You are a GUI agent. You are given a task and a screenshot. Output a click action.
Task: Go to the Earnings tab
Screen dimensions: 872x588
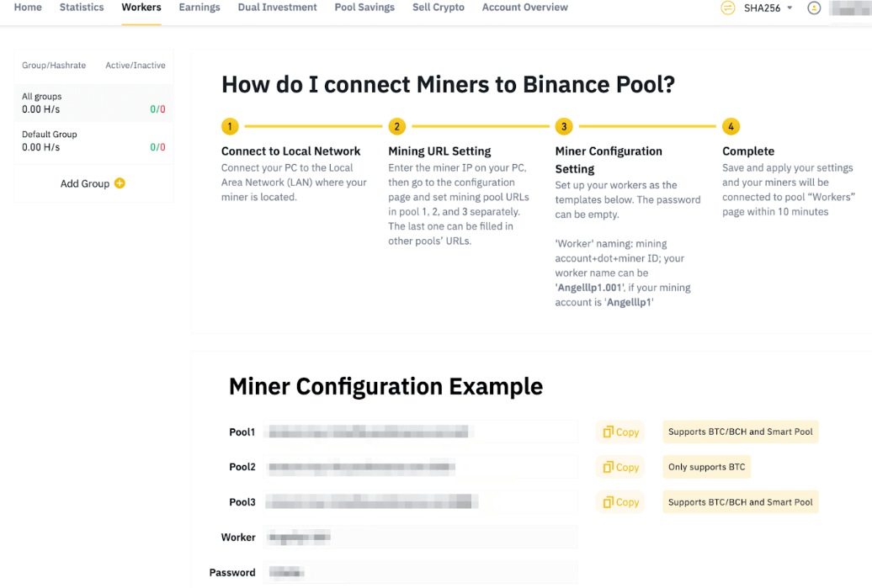click(199, 8)
